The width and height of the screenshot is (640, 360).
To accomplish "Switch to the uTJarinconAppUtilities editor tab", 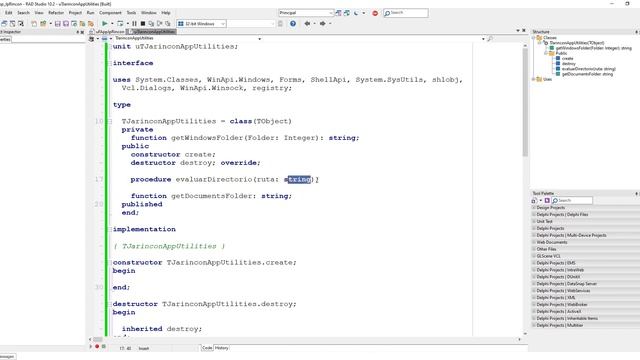I will (153, 31).
